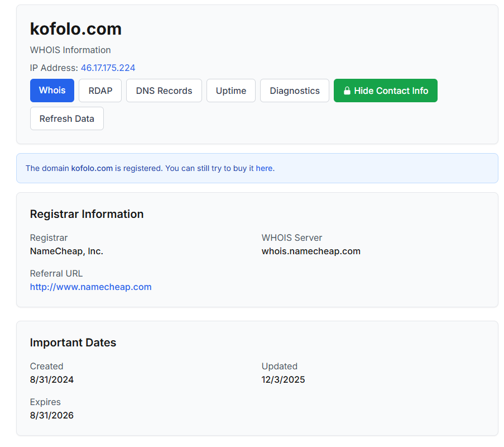Viewport: 504px width, 447px height.
Task: View the Uptime tab
Action: 231,90
